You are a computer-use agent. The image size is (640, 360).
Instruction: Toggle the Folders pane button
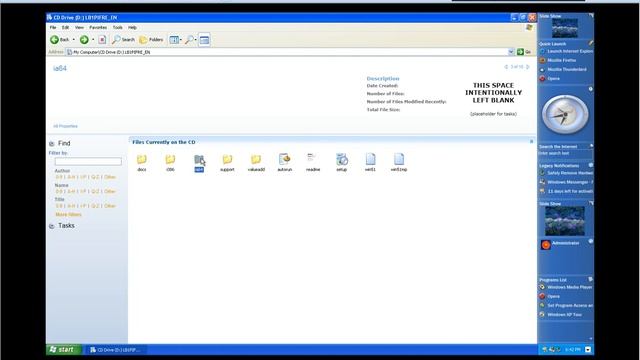(151, 40)
